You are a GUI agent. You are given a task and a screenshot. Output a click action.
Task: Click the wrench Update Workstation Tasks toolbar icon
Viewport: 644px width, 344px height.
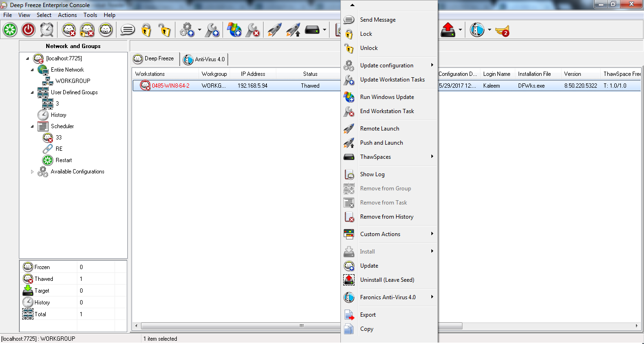coord(212,30)
